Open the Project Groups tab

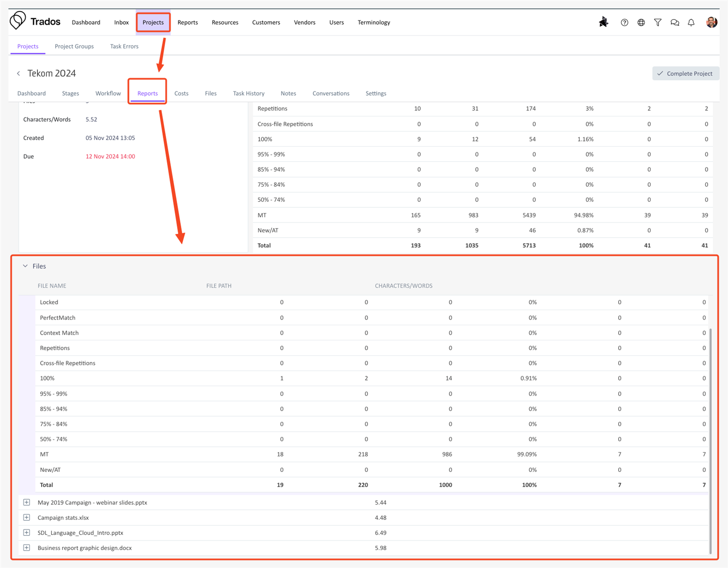coord(74,46)
